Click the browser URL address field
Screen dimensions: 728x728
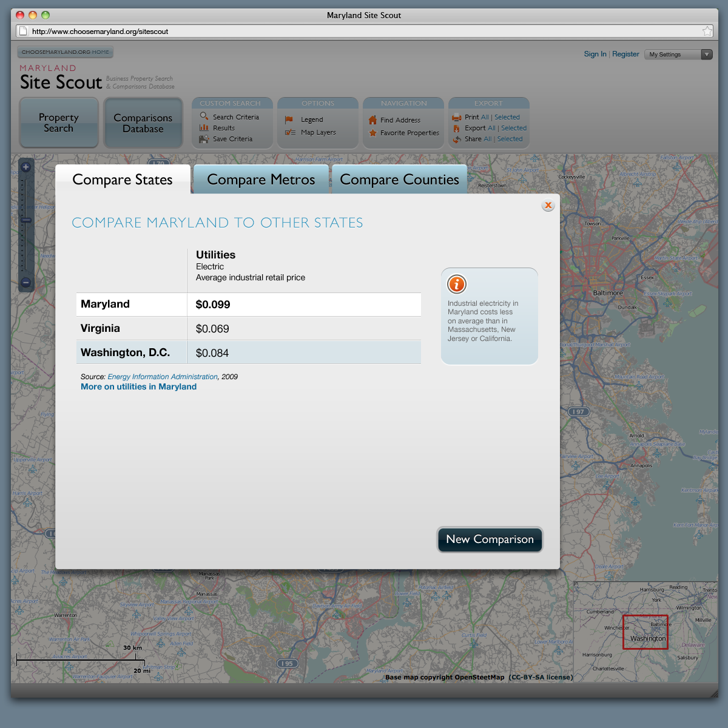click(364, 31)
